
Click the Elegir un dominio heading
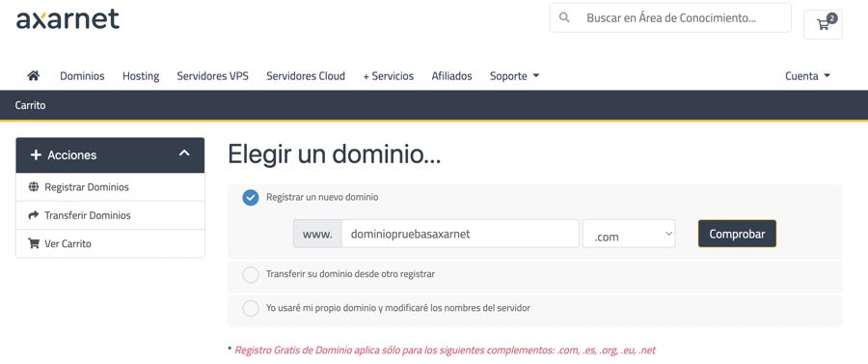click(x=335, y=154)
